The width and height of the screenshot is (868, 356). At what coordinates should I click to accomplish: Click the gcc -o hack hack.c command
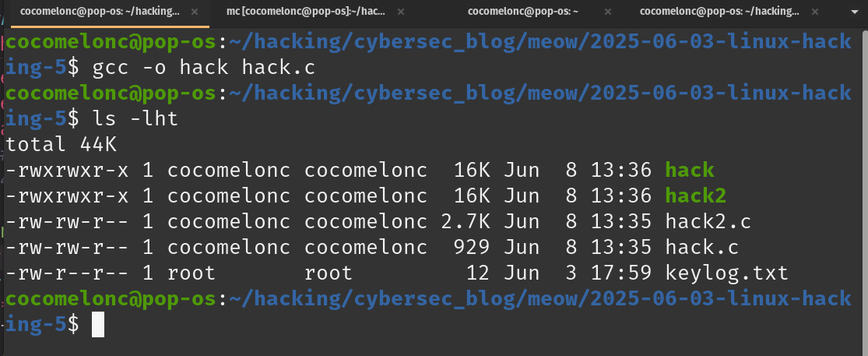pyautogui.click(x=204, y=68)
